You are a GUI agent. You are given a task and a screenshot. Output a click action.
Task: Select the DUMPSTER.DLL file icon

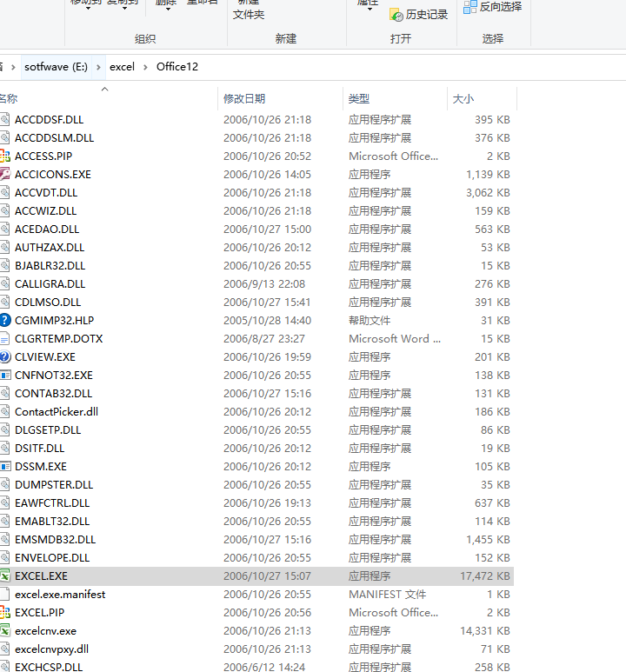(x=4, y=485)
